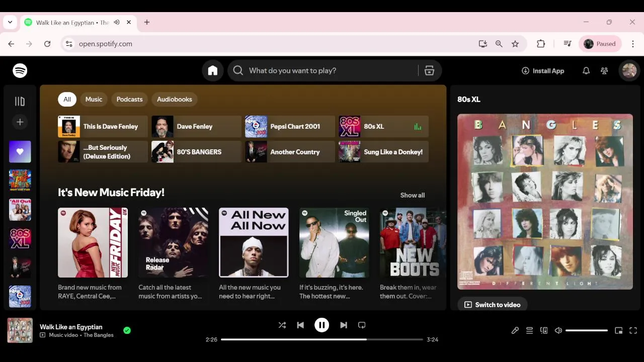Screen dimensions: 644x362
Task: Open 80s XL playlist in sidebar
Action: [x=20, y=238]
